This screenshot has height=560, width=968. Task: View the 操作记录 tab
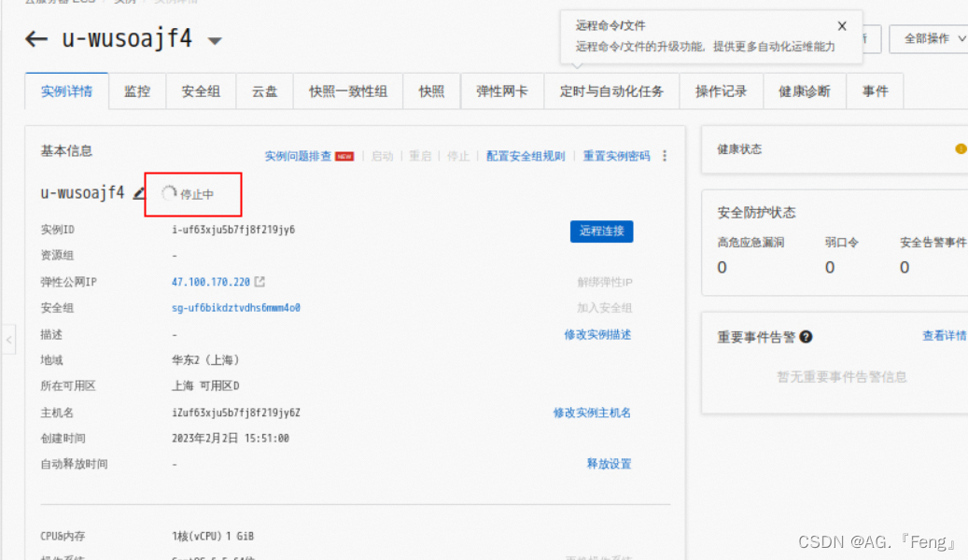[x=721, y=91]
